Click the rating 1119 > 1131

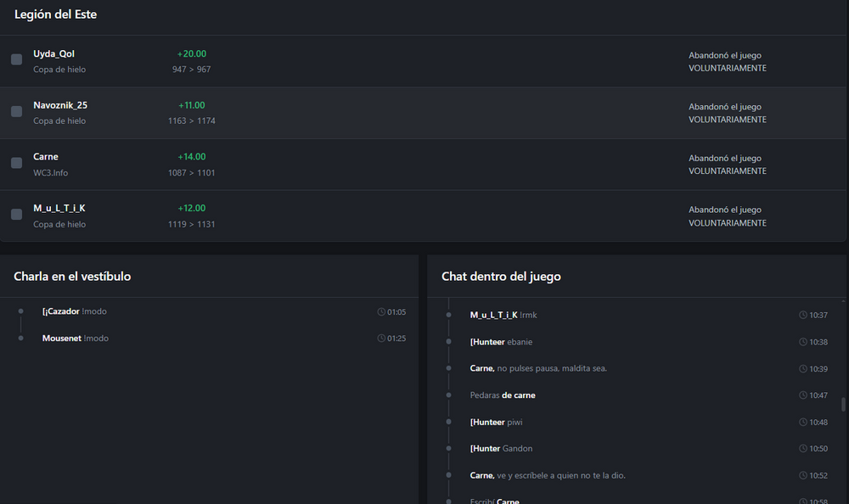pos(192,224)
